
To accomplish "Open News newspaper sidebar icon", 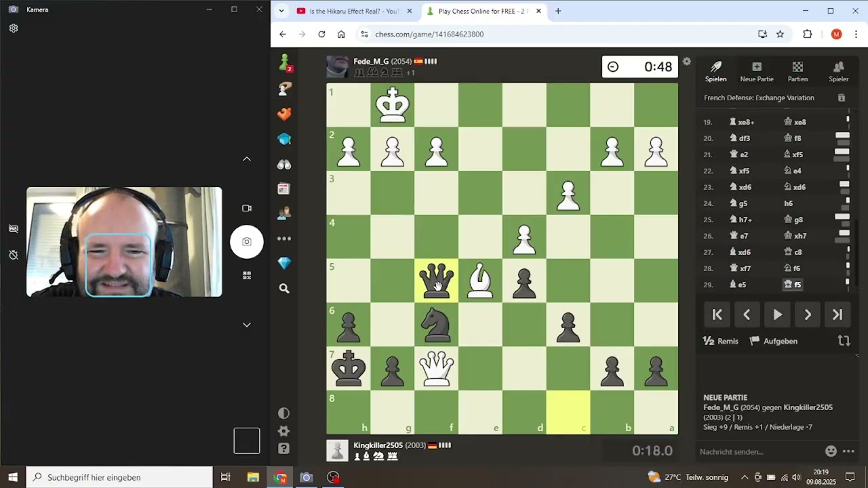I will pyautogui.click(x=284, y=188).
